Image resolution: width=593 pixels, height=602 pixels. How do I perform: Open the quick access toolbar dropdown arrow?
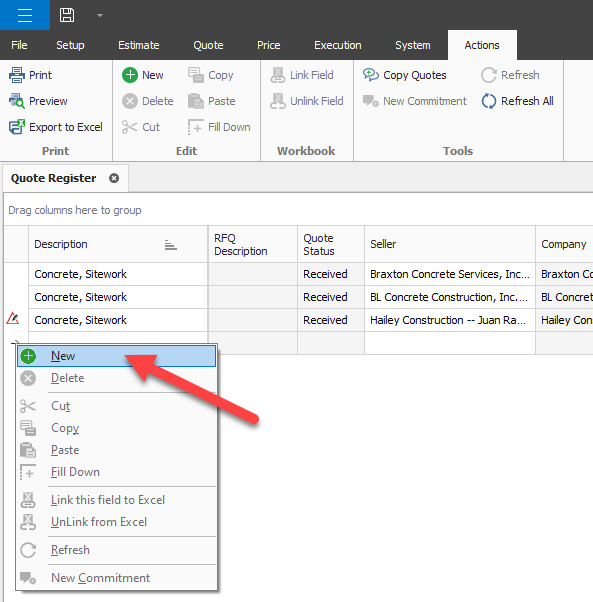click(x=100, y=15)
